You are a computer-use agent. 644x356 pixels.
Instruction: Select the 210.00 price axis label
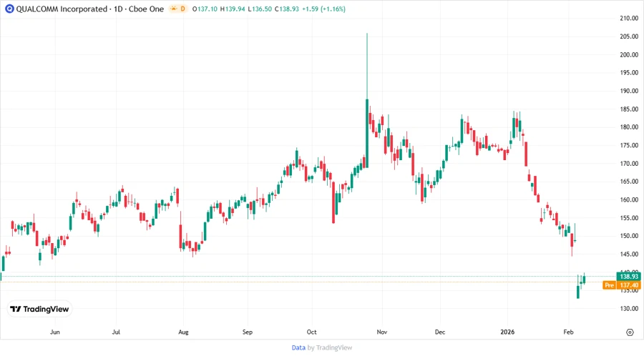coord(629,18)
